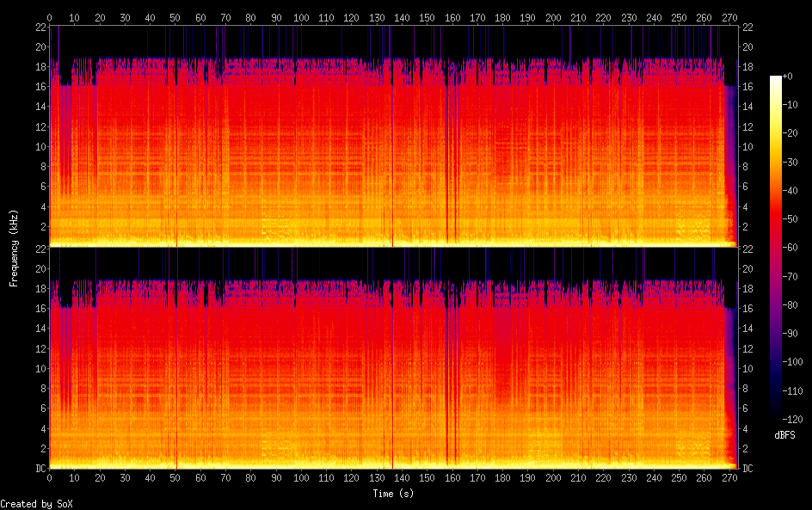Select the white top of the color scale bar
The image size is (812, 510).
pyautogui.click(x=777, y=78)
